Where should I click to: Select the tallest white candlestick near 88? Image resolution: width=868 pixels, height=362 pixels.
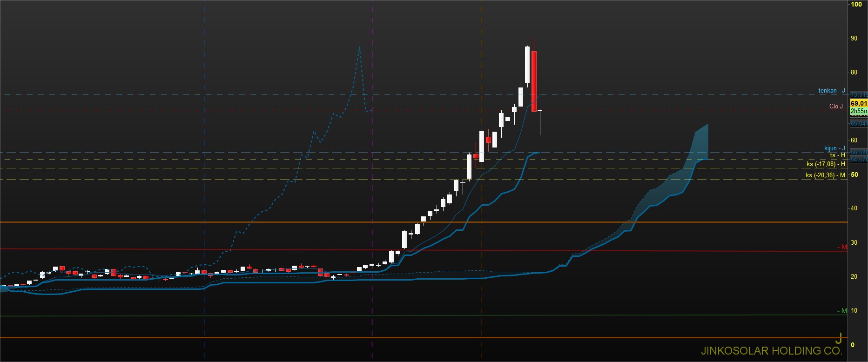coord(527,65)
